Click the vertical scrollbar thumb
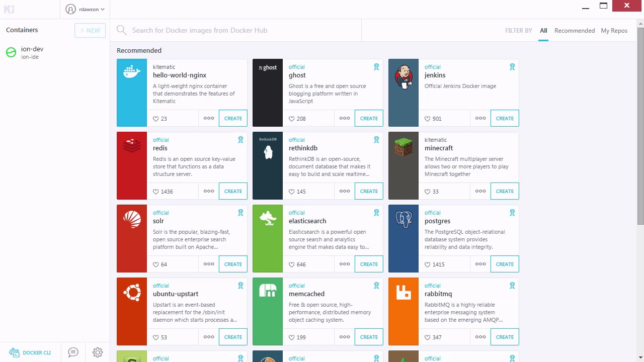This screenshot has height=362, width=644. (x=640, y=126)
